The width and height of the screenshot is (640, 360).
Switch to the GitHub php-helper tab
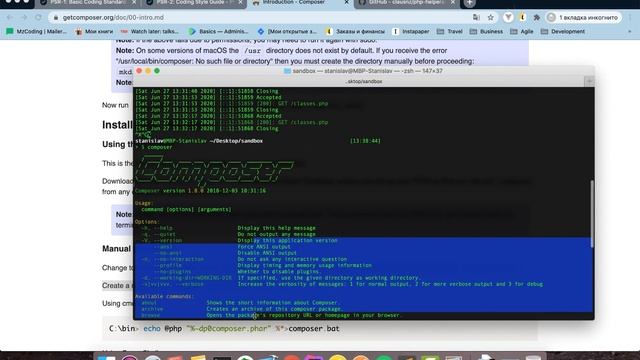(x=406, y=3)
